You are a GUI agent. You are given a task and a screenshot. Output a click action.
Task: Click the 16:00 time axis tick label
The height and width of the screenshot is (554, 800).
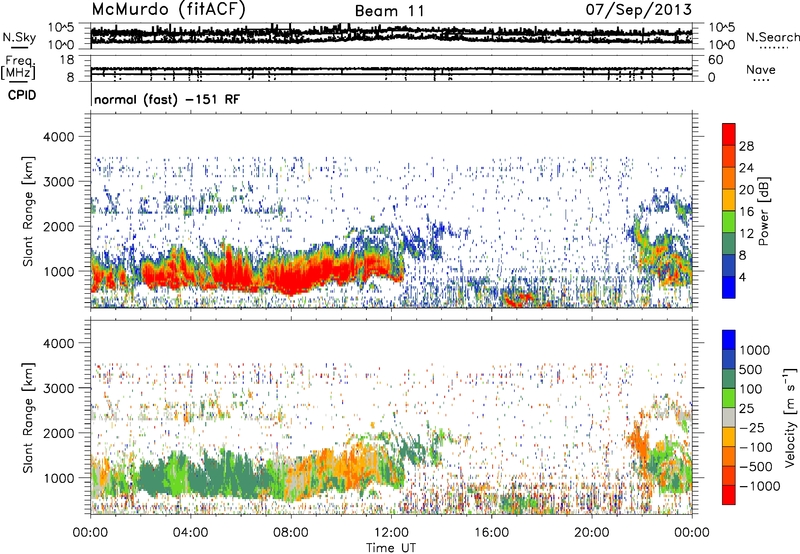tap(491, 533)
